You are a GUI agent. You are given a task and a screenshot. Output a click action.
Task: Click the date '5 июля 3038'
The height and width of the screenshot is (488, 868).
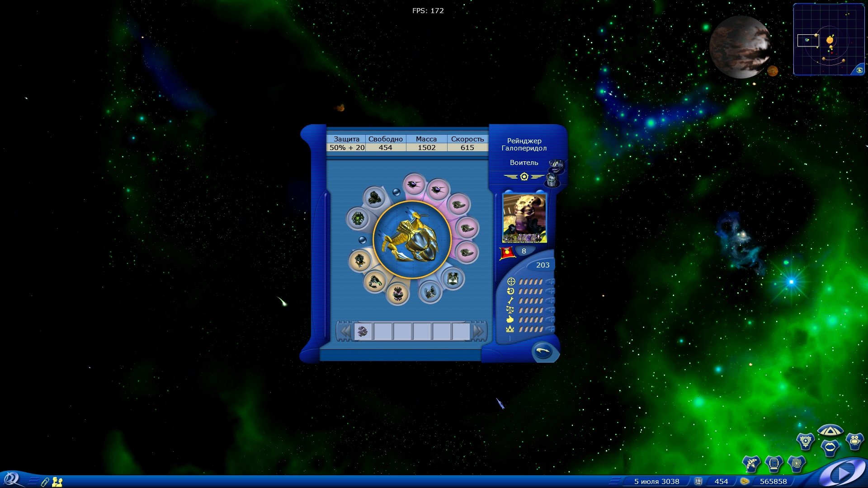coord(656,482)
